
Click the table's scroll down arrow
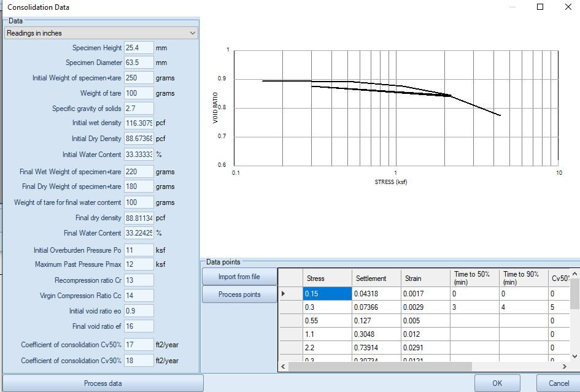[x=574, y=356]
